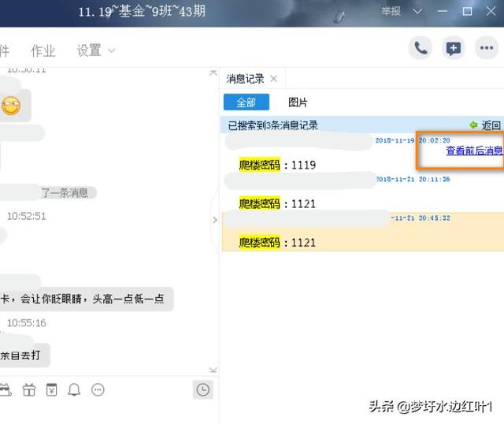Click the green return arrow icon
Image resolution: width=504 pixels, height=424 pixels.
[473, 125]
